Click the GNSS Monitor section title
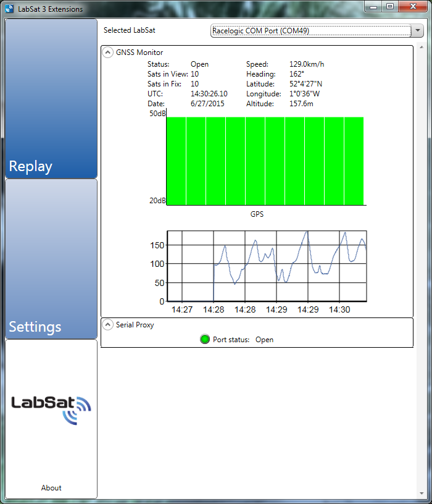 [x=139, y=52]
